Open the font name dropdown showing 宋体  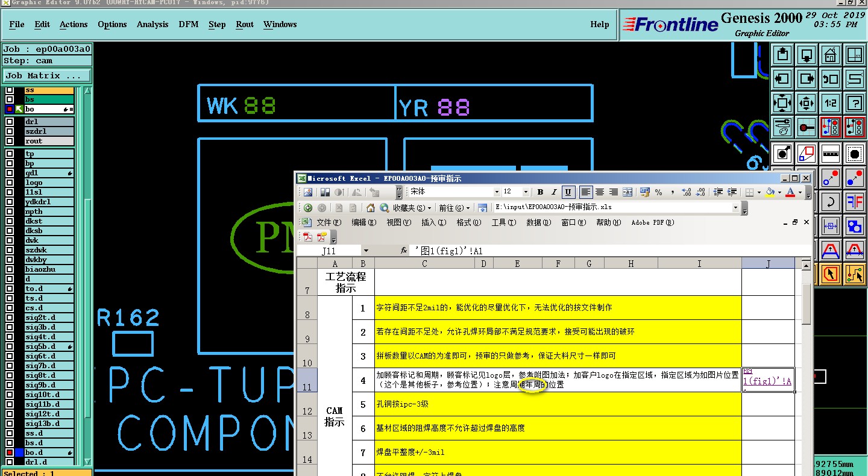click(497, 192)
